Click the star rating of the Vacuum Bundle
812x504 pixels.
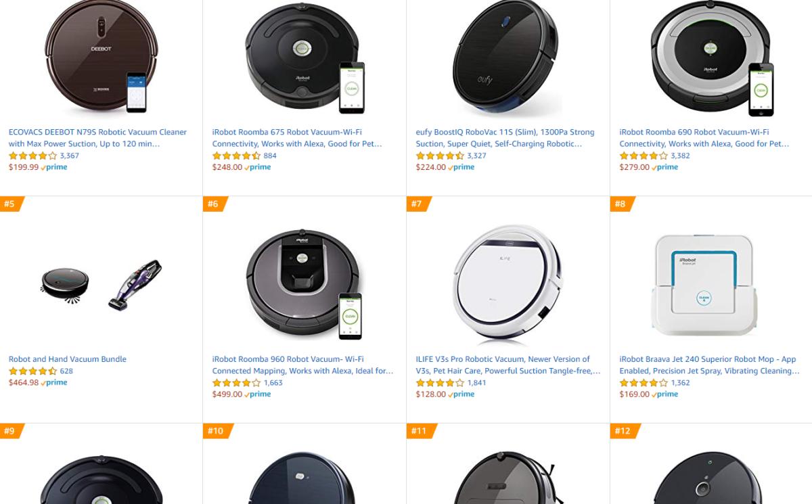(32, 371)
